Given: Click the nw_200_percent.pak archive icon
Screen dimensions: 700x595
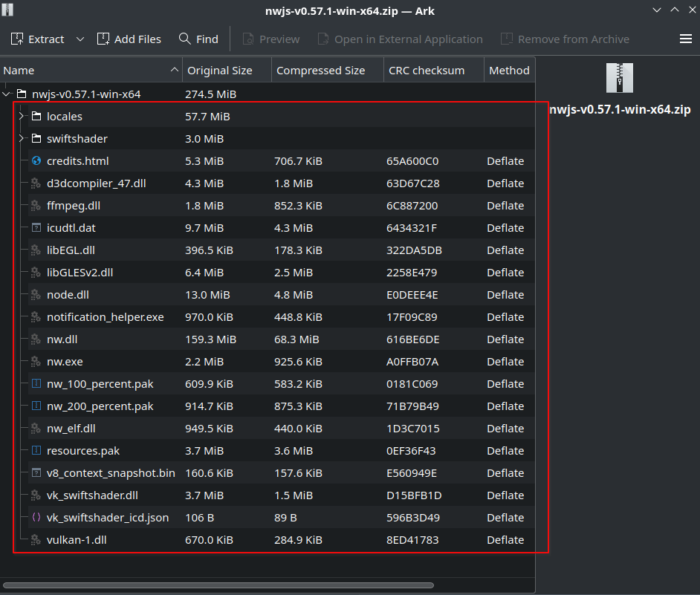Looking at the screenshot, I should click(x=36, y=406).
